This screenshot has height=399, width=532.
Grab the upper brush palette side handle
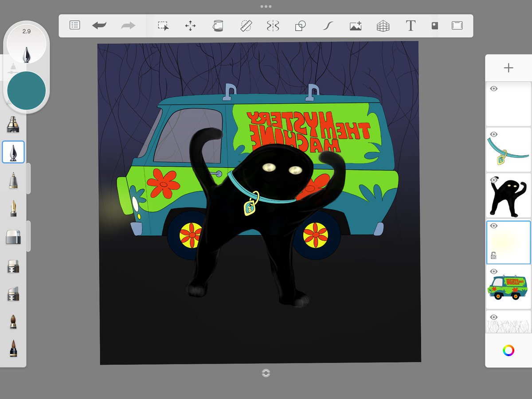28,178
